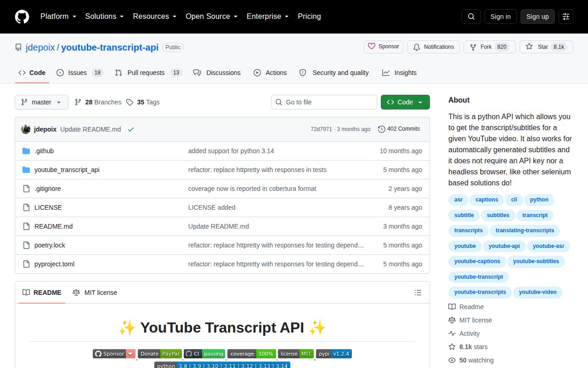This screenshot has height=368, width=588.
Task: Select the README tab in file viewer
Action: [x=42, y=293]
